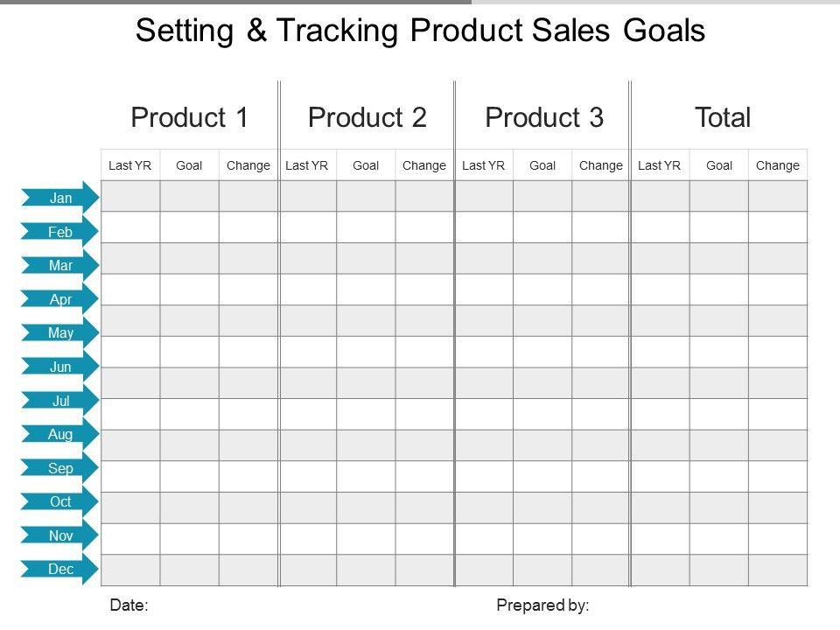Image resolution: width=840 pixels, height=630 pixels.
Task: Select Dec Total Change cell
Action: pyautogui.click(x=778, y=570)
